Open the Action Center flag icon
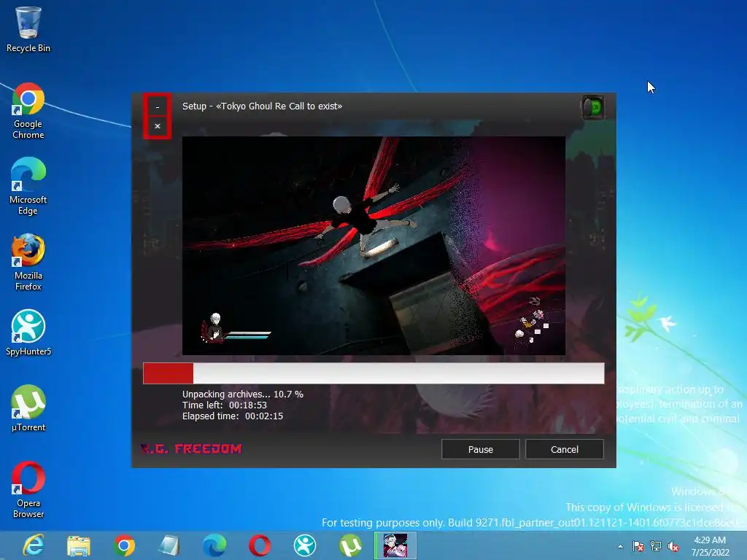 pos(638,546)
